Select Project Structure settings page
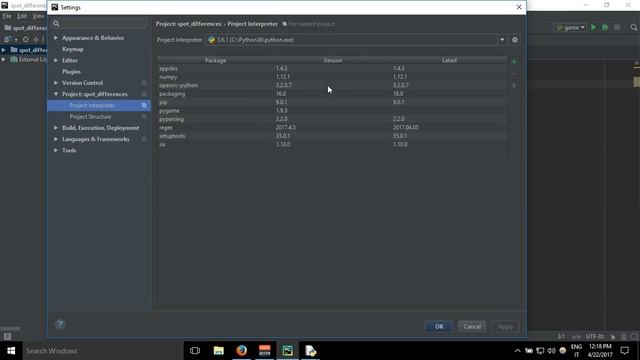The width and height of the screenshot is (640, 360). coord(90,117)
